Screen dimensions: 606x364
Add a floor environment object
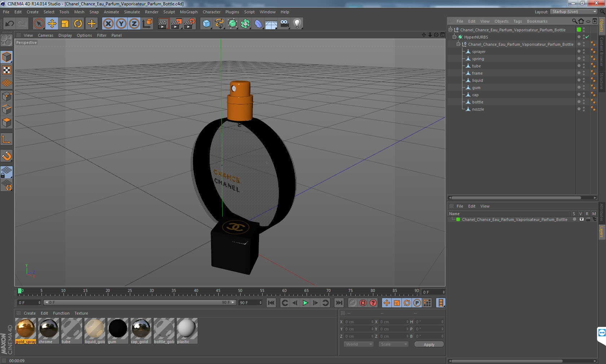(271, 24)
